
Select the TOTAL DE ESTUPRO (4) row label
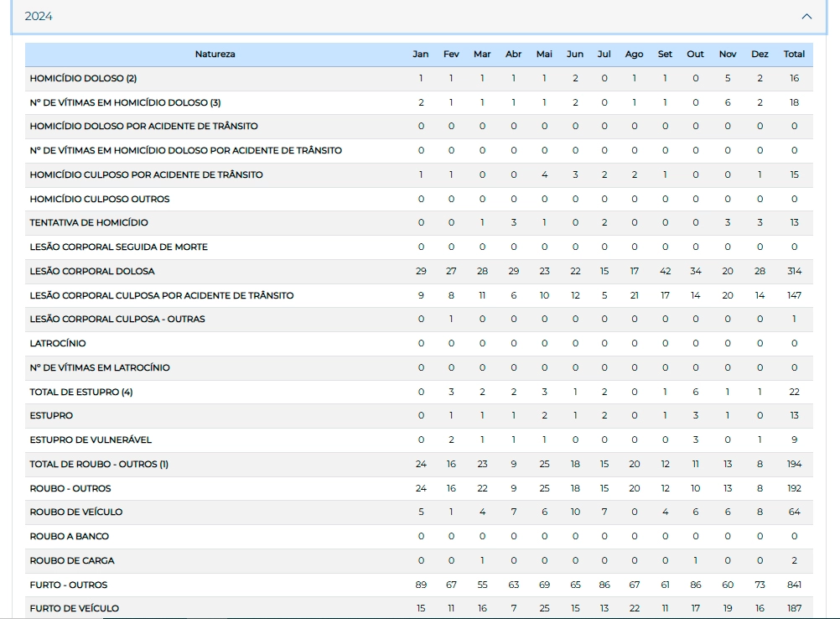81,393
